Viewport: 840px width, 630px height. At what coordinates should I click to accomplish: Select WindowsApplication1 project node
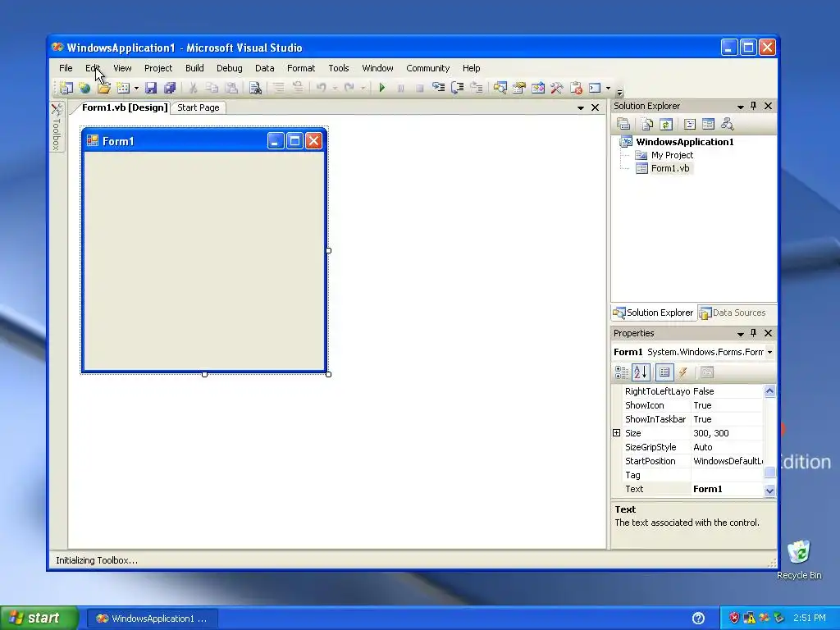pos(685,142)
